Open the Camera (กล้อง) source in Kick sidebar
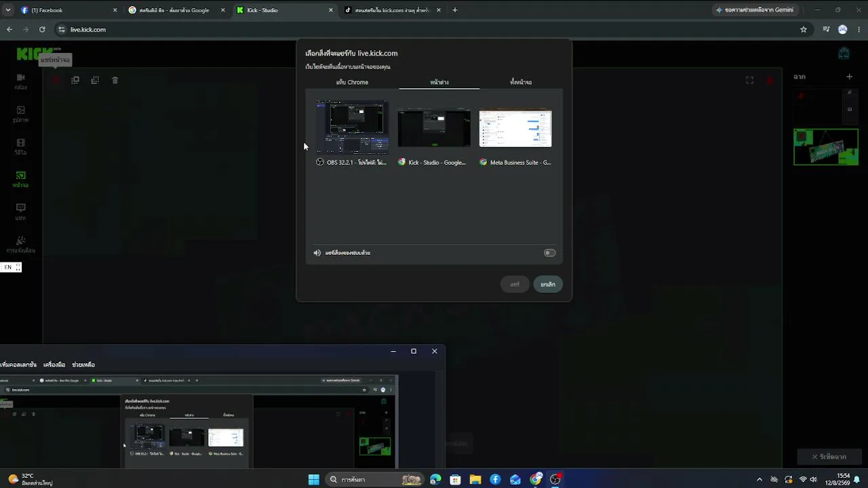 pos(20,81)
